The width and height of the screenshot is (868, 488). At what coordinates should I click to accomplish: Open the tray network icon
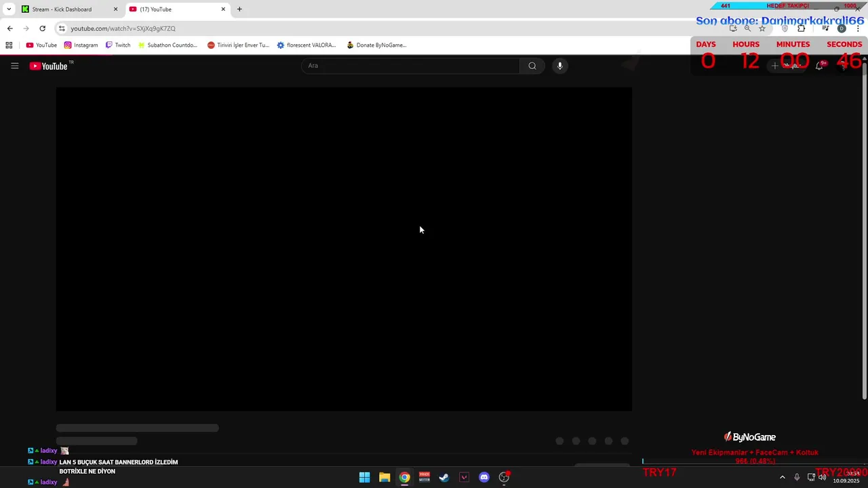(811, 477)
